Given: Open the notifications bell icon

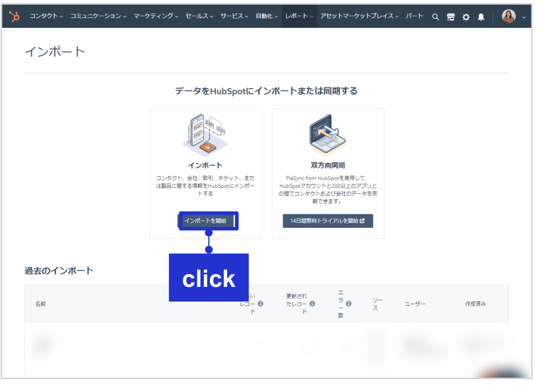Looking at the screenshot, I should click(481, 17).
